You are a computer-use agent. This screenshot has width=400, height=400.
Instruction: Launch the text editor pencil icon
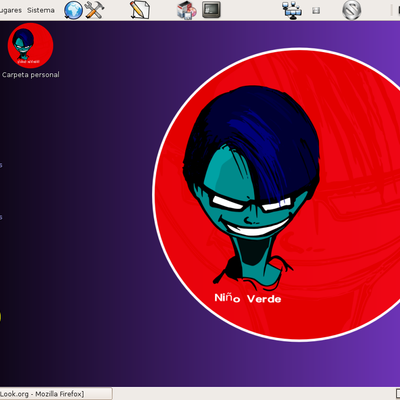coord(140,10)
